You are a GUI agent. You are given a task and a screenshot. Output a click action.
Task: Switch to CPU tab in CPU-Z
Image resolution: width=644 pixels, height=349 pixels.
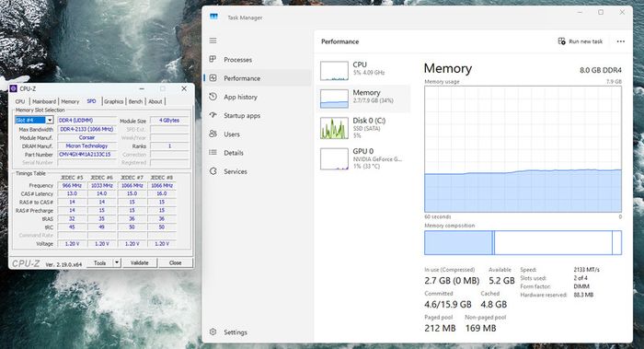point(20,101)
